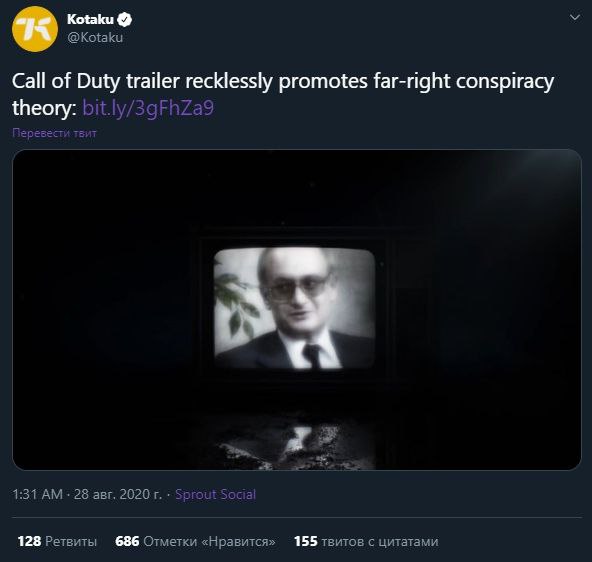Image resolution: width=592 pixels, height=562 pixels.
Task: Click the Kotaku yellow profile avatar
Action: 35,29
